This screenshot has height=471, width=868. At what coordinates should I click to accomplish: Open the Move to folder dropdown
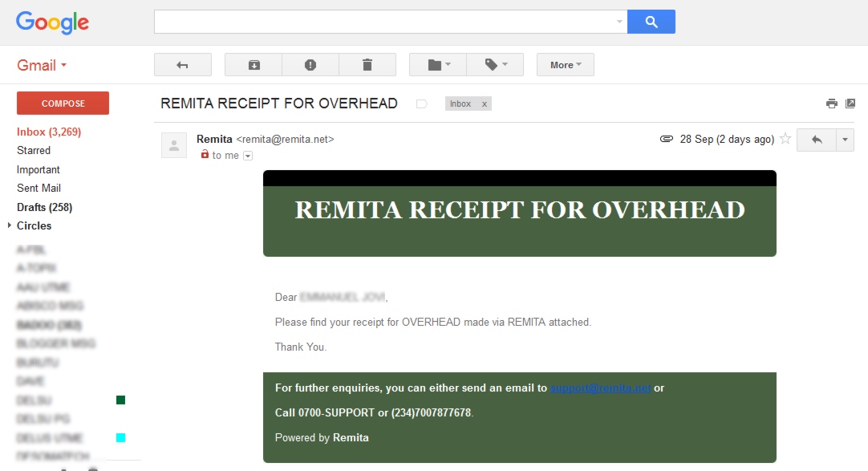coord(438,65)
